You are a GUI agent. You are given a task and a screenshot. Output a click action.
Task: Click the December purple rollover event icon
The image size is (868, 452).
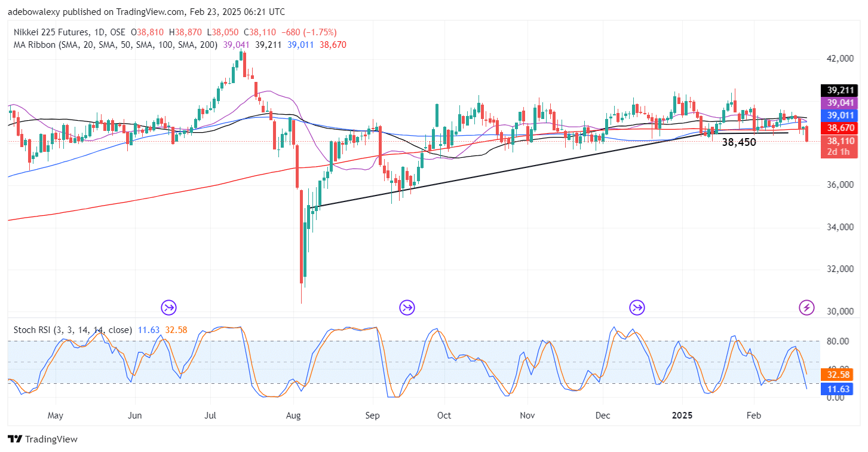tap(637, 308)
